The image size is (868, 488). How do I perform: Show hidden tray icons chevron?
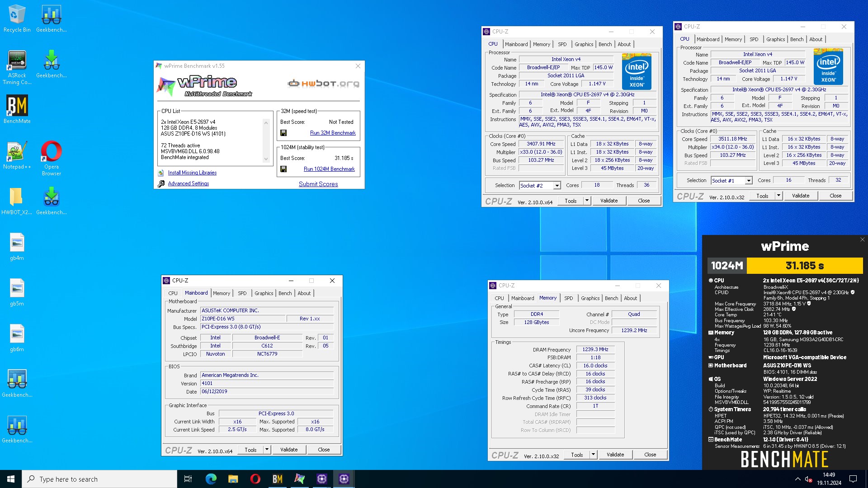[797, 479]
